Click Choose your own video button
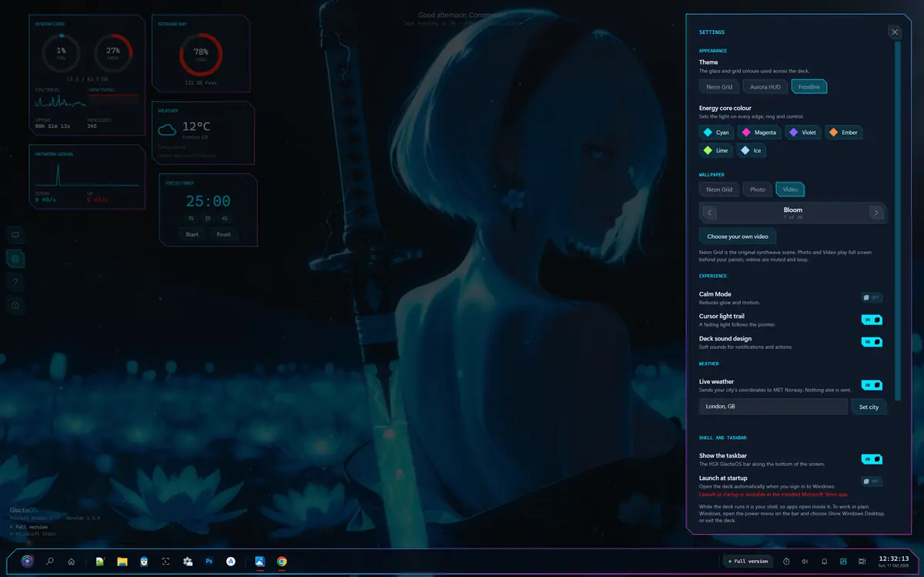Screen dimensions: 924x577 click(x=738, y=237)
